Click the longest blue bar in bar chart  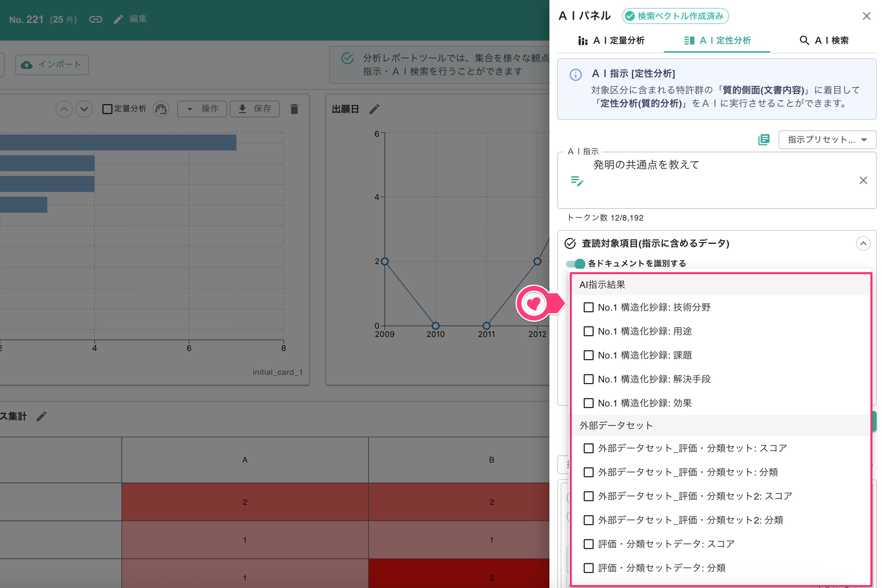click(x=118, y=142)
